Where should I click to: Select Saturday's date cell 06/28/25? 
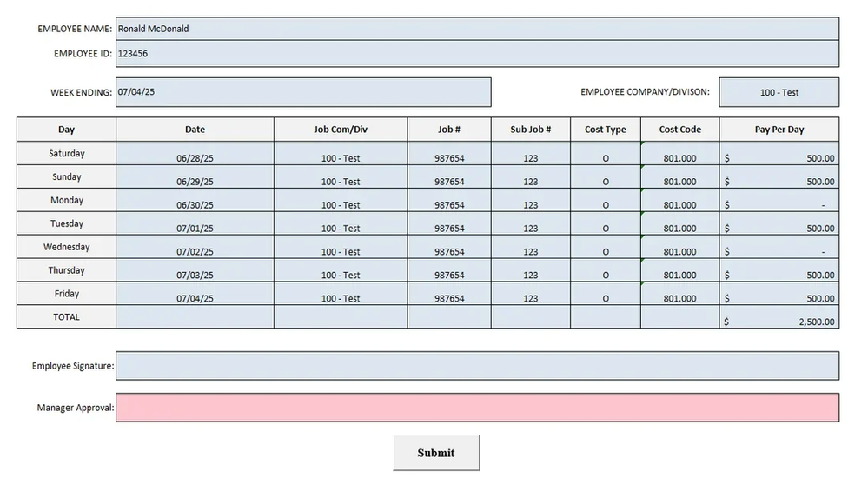[x=195, y=153]
